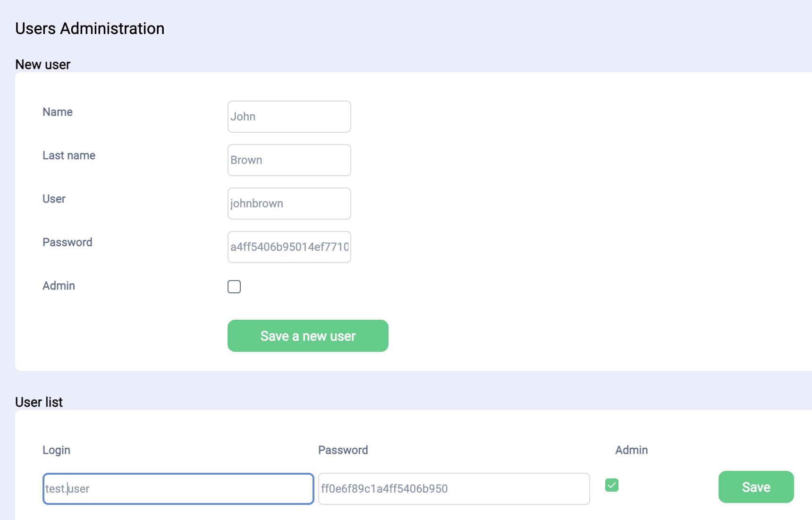Click the Admin label beside the unchecked checkbox
Viewport: 812px width, 520px height.
coord(59,286)
